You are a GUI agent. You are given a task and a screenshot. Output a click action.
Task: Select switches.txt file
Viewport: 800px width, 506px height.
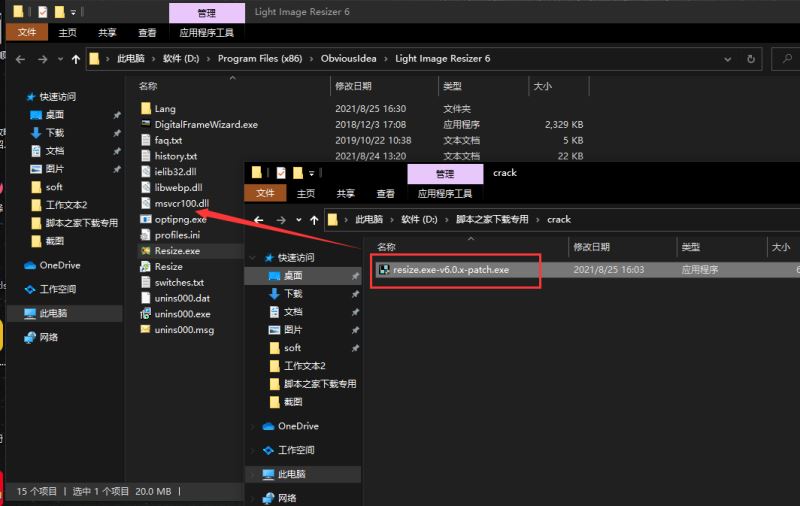click(x=172, y=283)
